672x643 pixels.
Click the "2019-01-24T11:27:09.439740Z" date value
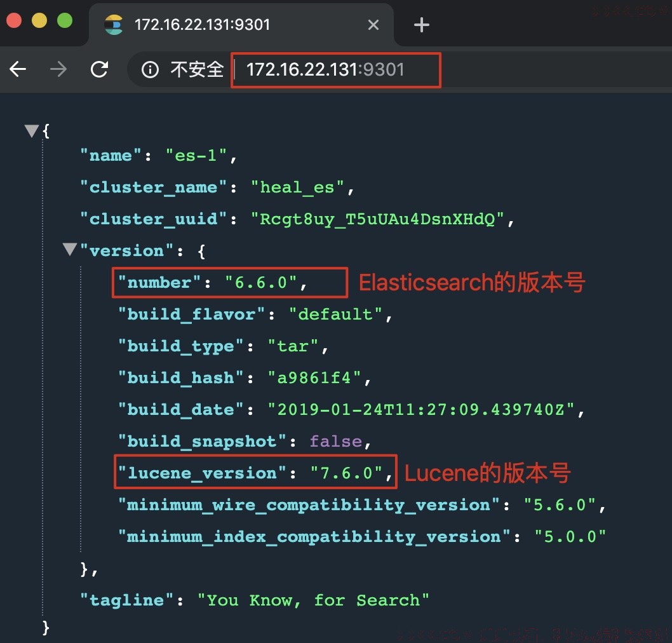421,409
